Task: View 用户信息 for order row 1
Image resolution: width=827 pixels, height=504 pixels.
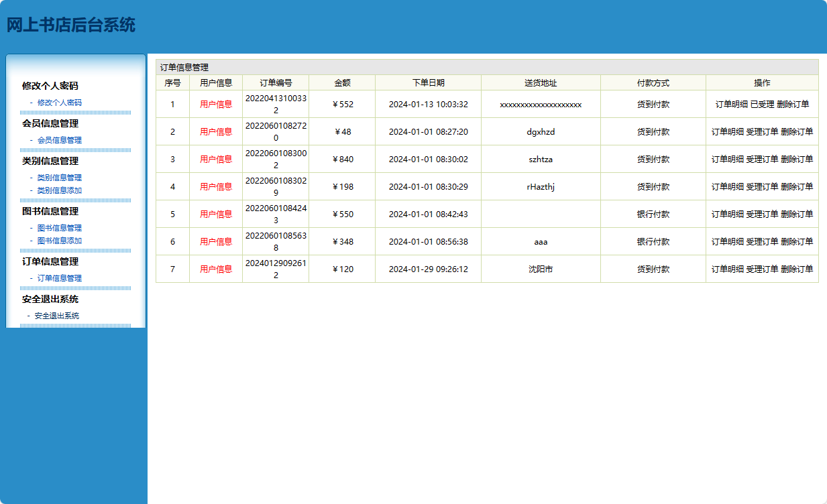Action: 216,105
